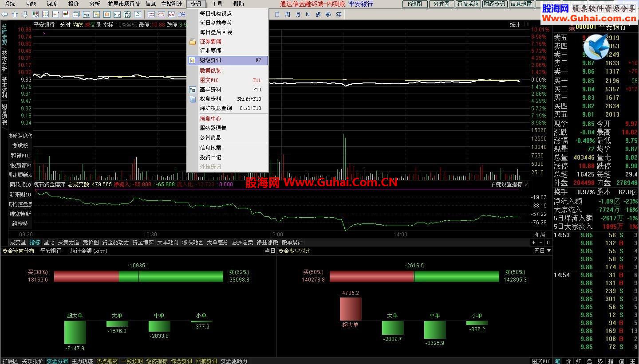Image resolution: width=639 pixels, height=364 pixels.
Task: Toggle the 笔 tick view tab
Action: [x=558, y=361]
